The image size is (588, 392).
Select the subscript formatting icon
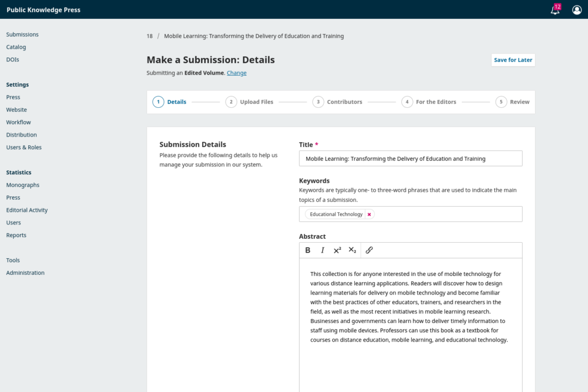point(353,250)
